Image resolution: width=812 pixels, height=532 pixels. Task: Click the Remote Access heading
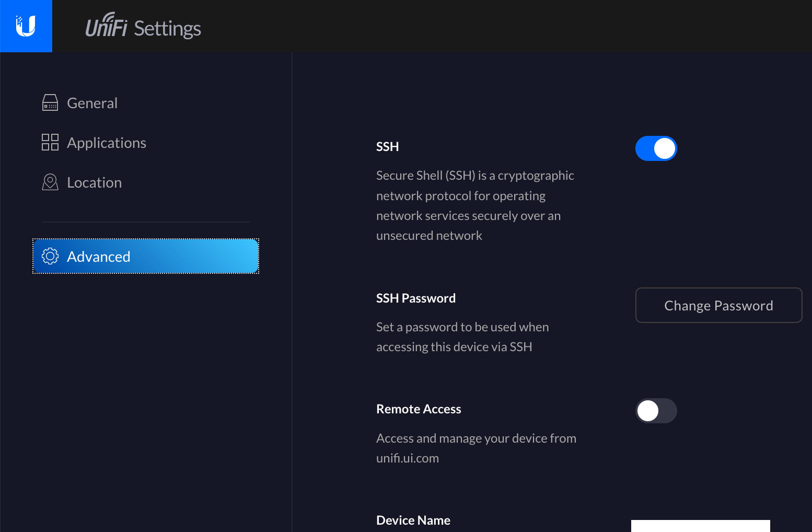pos(419,409)
